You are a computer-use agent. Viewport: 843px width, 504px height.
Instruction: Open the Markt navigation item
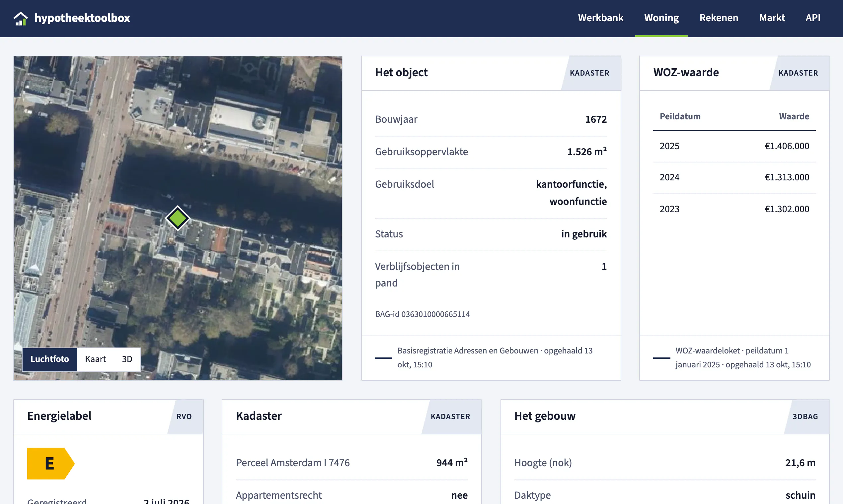coord(772,18)
